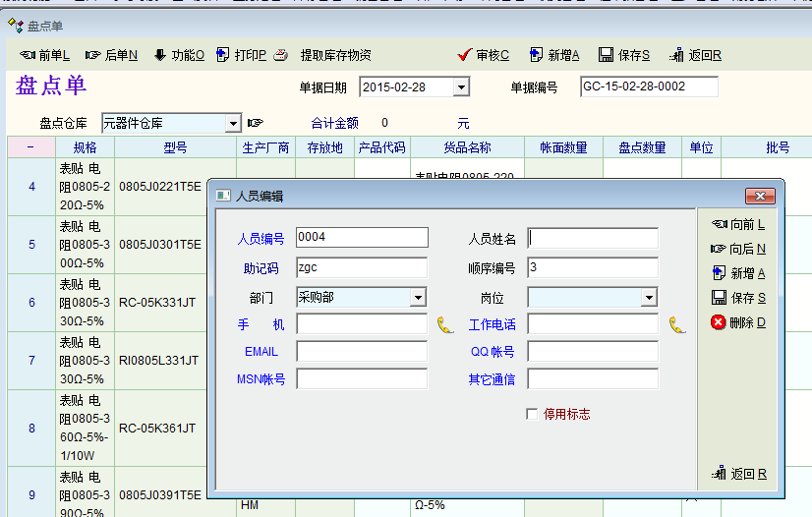This screenshot has height=517, width=812.
Task: Click the 打印 print toolbar icon
Action: point(223,55)
